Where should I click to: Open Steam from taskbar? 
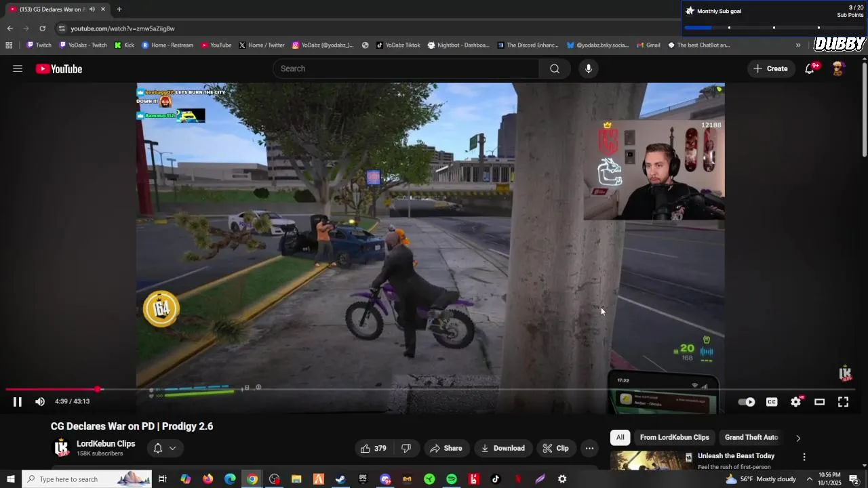click(340, 479)
